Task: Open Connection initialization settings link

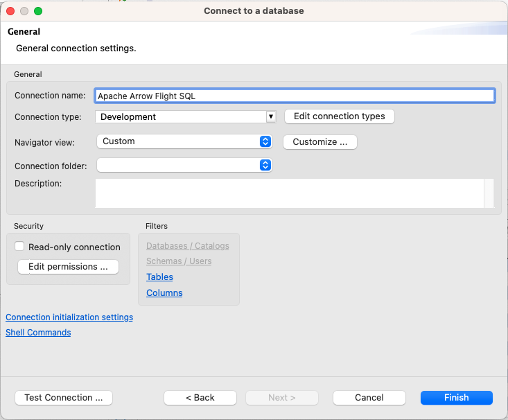Action: click(69, 317)
